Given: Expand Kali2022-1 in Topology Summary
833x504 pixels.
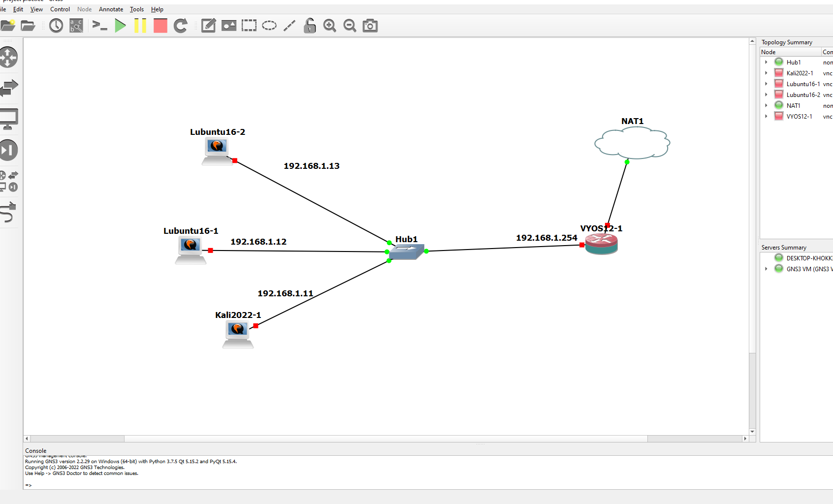Looking at the screenshot, I should [766, 73].
